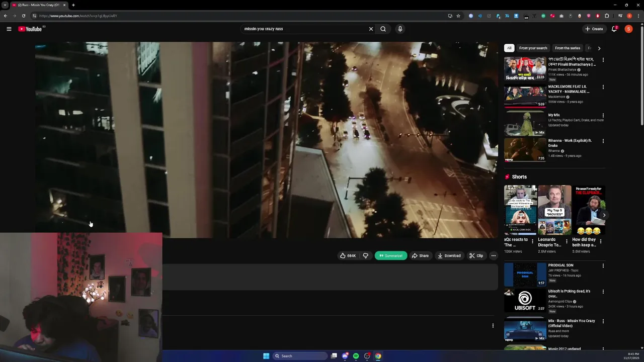Viewport: 644px width, 362px height.
Task: Open the Chrome profile avatar
Action: 629,16
